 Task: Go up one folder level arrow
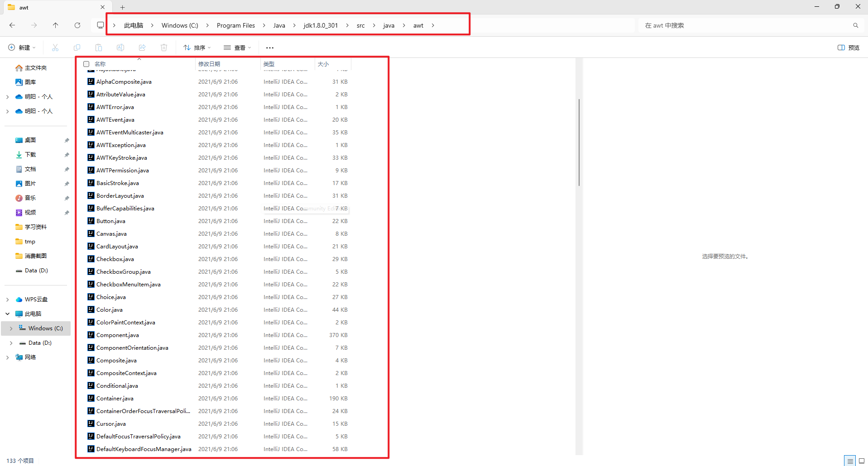pyautogui.click(x=56, y=25)
